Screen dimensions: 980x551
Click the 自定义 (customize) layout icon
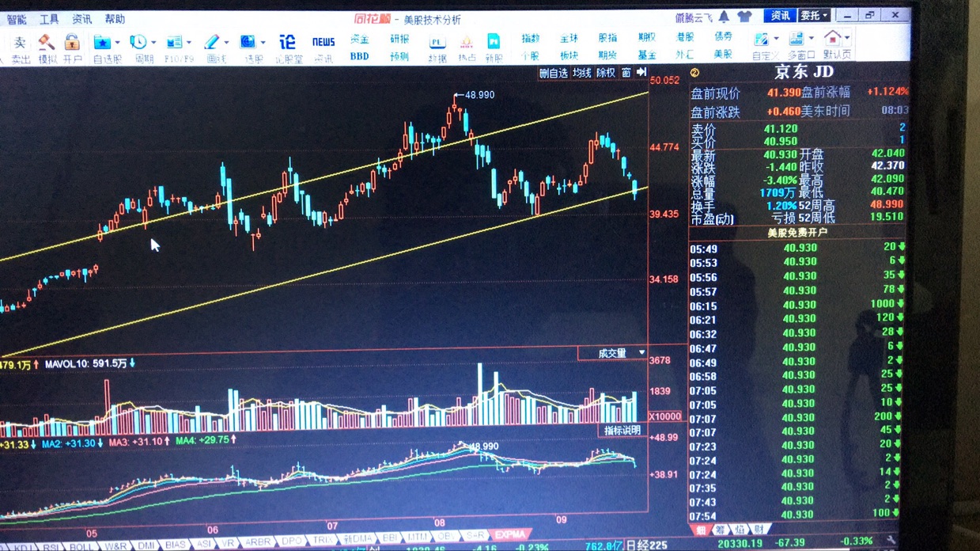point(761,39)
